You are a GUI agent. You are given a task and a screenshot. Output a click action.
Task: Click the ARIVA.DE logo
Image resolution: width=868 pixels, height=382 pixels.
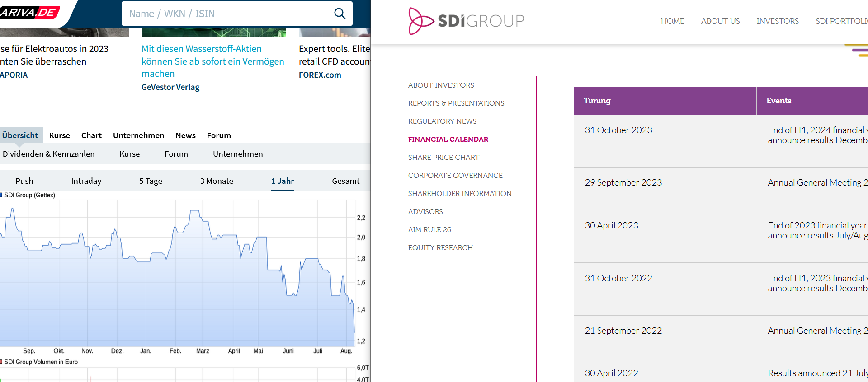[29, 12]
